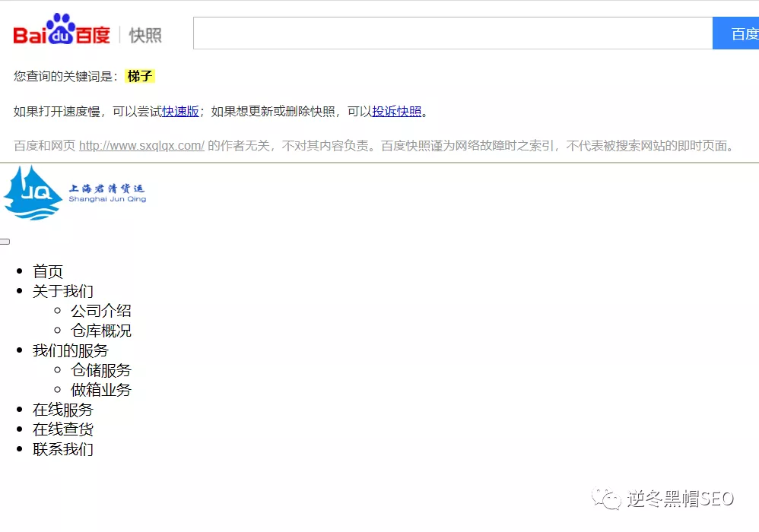Open 公司介绍 submenu item

(101, 311)
